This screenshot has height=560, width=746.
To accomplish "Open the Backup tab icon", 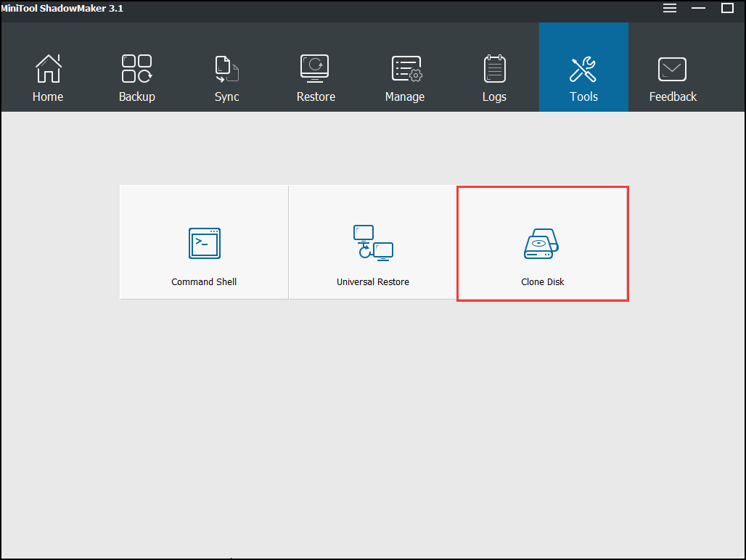I will point(136,68).
